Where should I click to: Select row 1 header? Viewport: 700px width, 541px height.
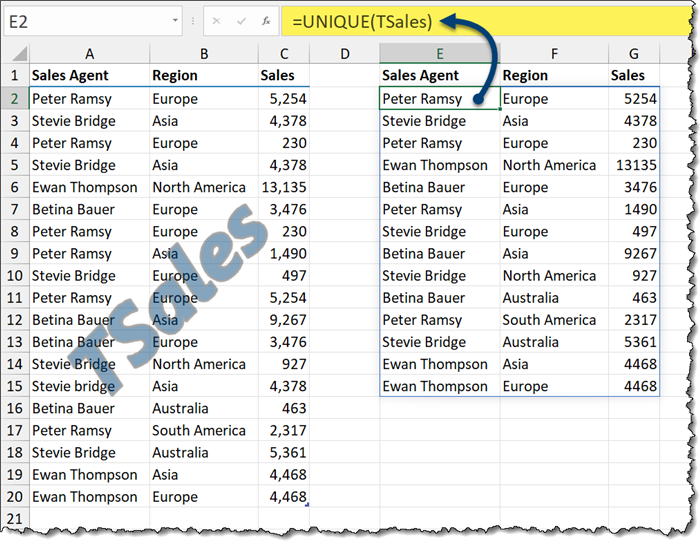[x=14, y=75]
